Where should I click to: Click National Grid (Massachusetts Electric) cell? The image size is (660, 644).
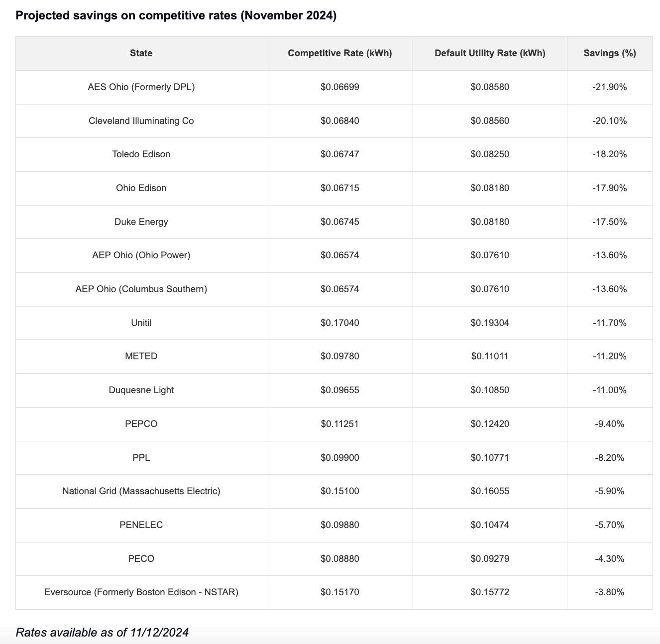point(141,491)
